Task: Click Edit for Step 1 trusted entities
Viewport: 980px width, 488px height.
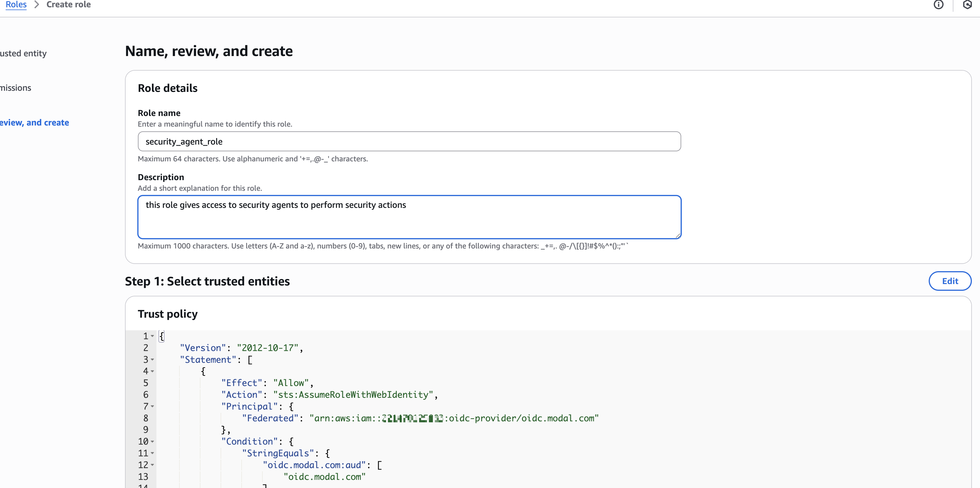Action: [949, 281]
